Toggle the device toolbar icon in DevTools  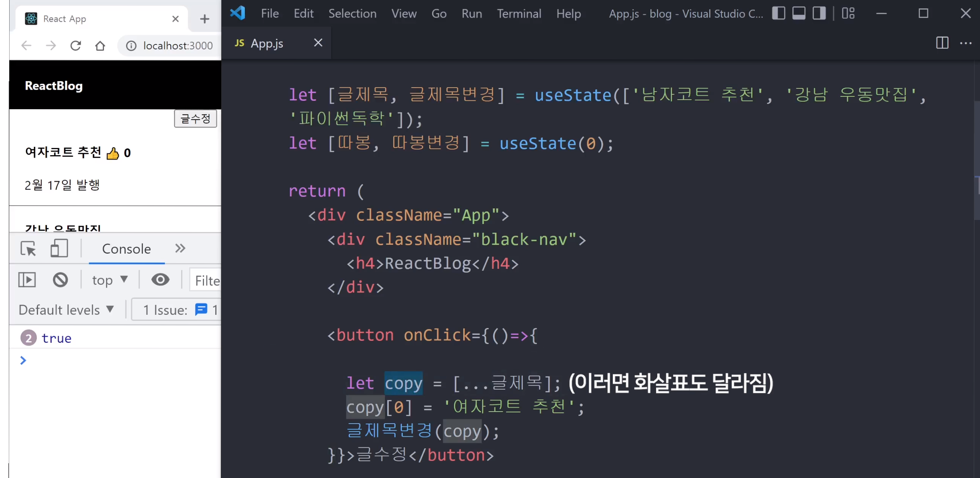tap(59, 249)
